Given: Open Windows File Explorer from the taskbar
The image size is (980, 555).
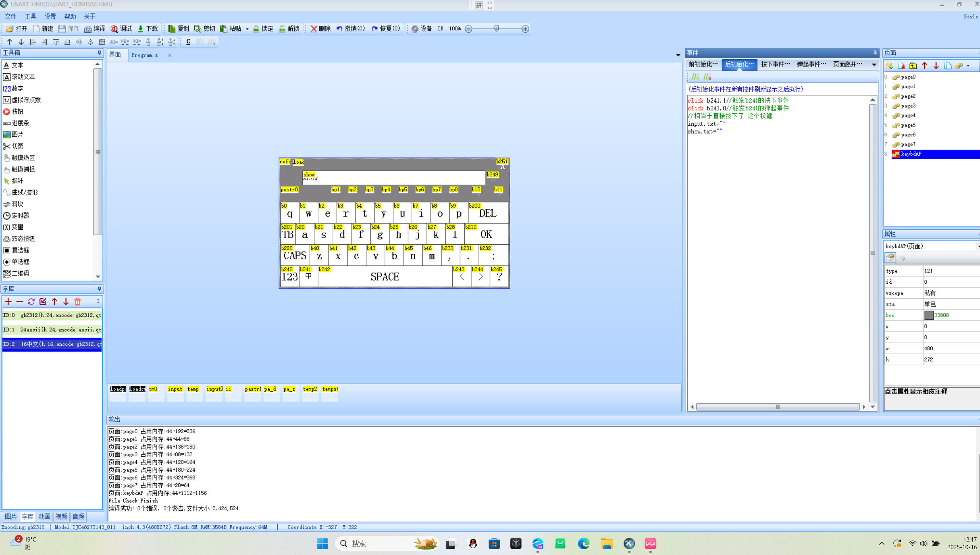Looking at the screenshot, I should 606,543.
